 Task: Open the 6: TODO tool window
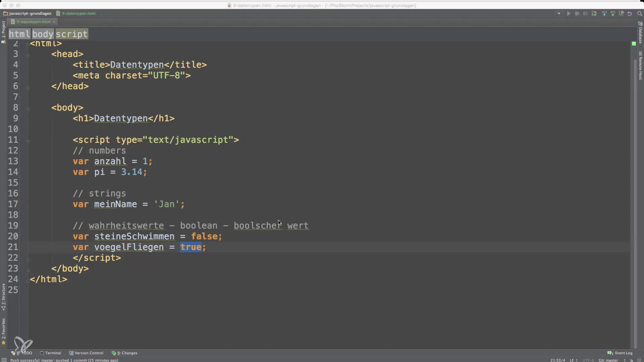coord(22,353)
